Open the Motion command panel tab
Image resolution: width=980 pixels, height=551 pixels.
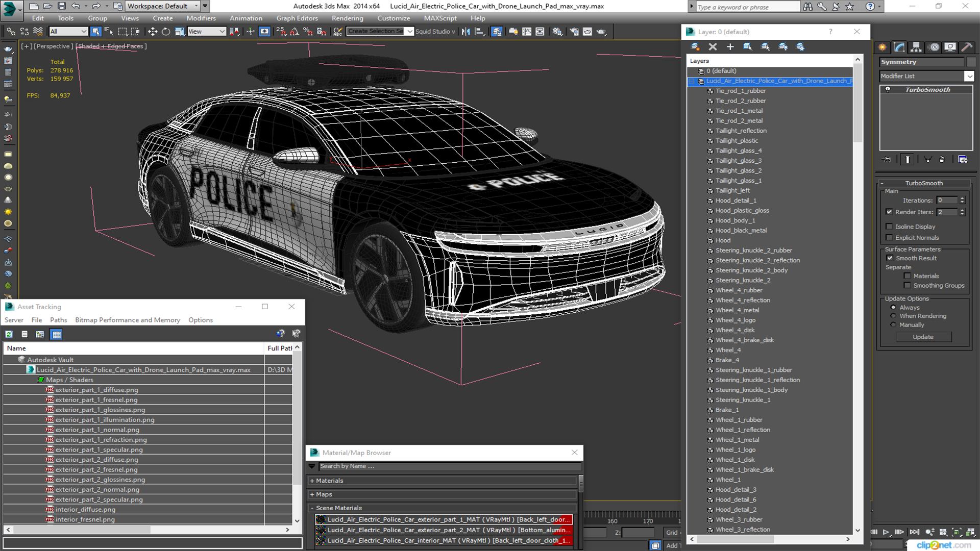click(934, 47)
